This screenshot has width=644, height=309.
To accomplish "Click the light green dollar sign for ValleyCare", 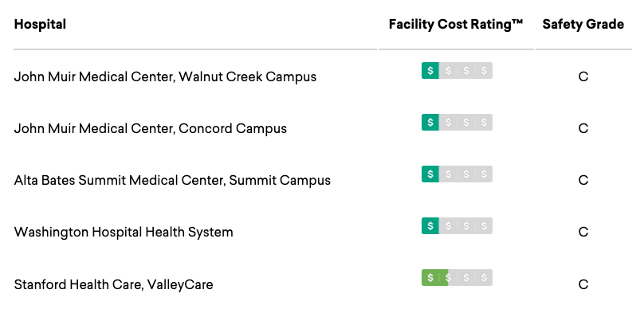I will [x=430, y=278].
